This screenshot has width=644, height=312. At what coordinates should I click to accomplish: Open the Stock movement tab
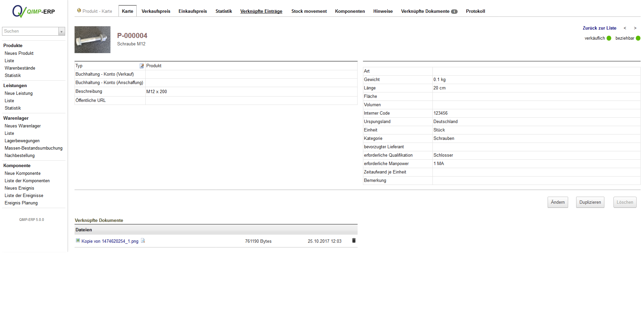[x=309, y=11]
